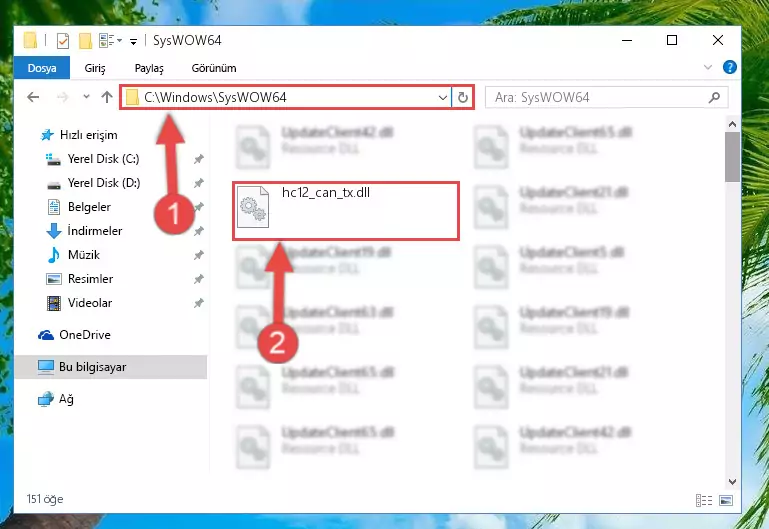Image resolution: width=769 pixels, height=529 pixels.
Task: Switch to the Giriş ribbon tab
Action: click(95, 68)
